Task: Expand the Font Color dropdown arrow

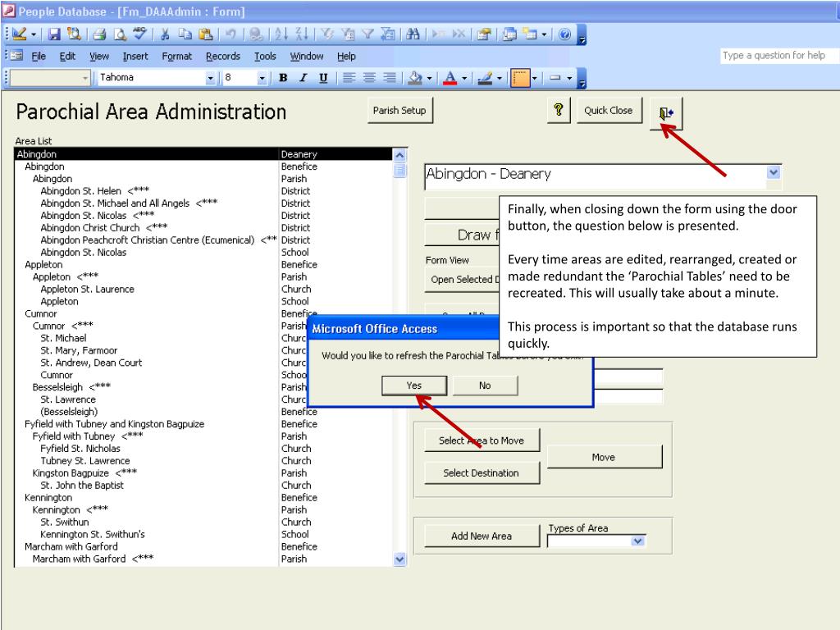Action: pyautogui.click(x=464, y=78)
